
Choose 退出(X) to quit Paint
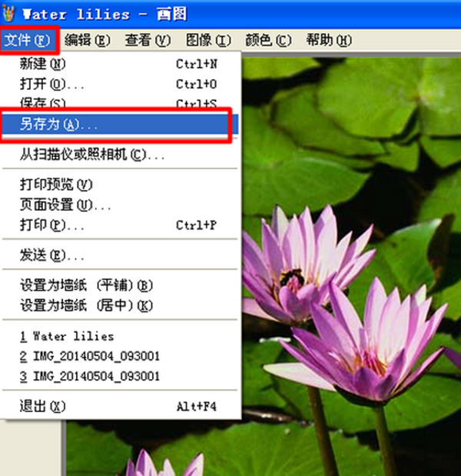pos(120,406)
